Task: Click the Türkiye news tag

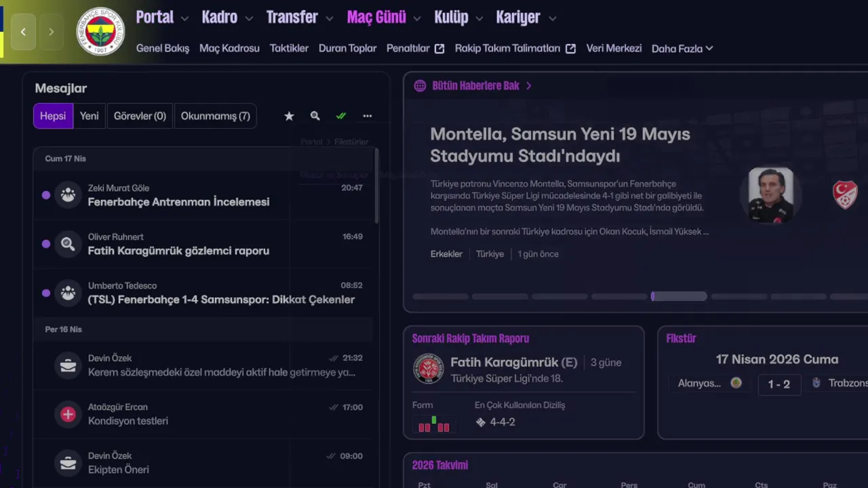Action: [x=490, y=254]
